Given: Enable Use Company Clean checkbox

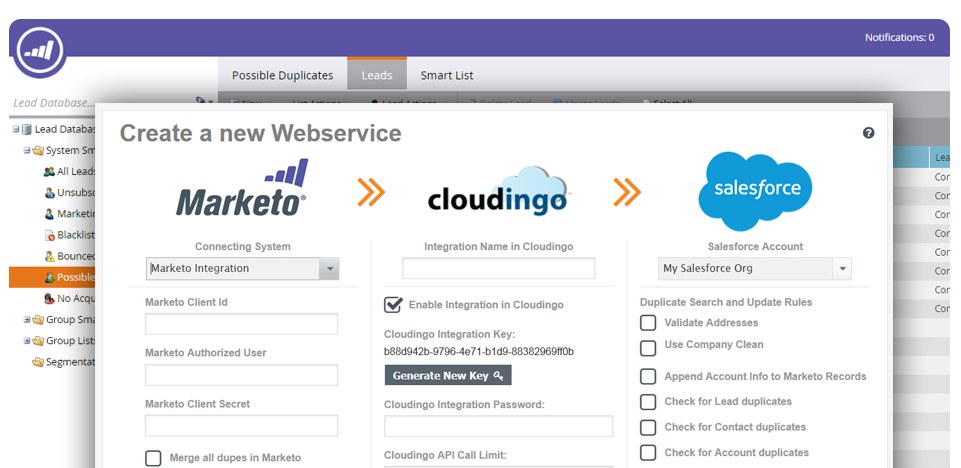Looking at the screenshot, I should 648,348.
